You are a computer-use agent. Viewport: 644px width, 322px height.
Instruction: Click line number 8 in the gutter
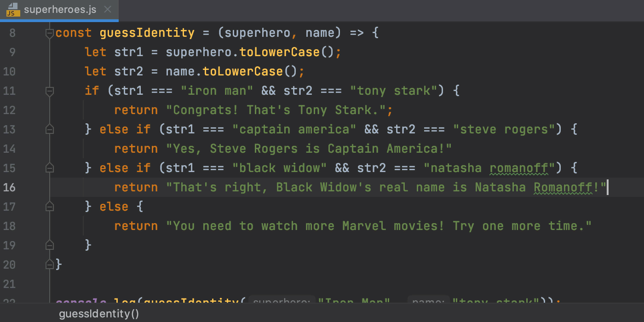(x=12, y=33)
